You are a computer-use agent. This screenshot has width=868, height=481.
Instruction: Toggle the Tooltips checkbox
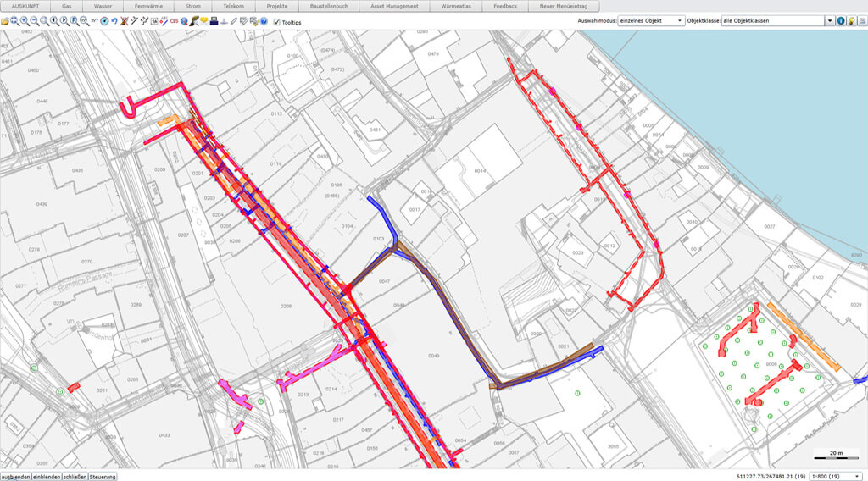coord(276,21)
